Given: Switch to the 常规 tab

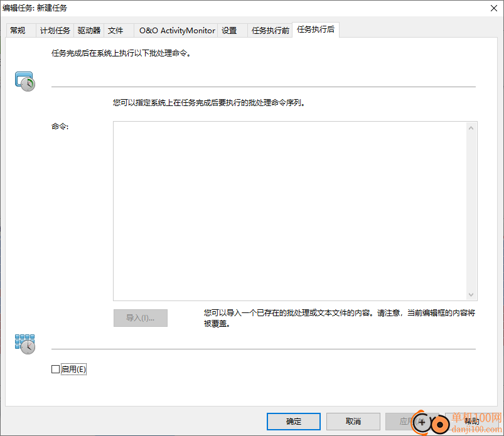Looking at the screenshot, I should (21, 31).
